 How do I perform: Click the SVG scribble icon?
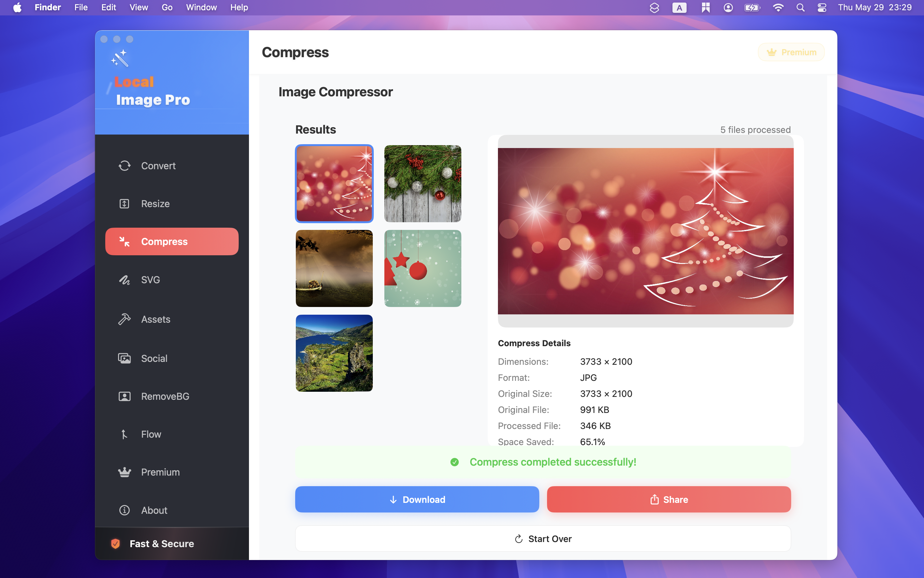tap(124, 280)
